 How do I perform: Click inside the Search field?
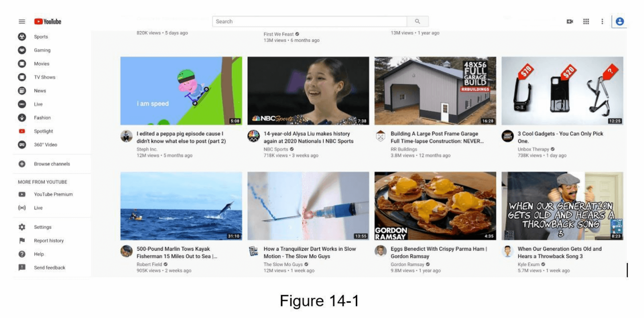(309, 22)
